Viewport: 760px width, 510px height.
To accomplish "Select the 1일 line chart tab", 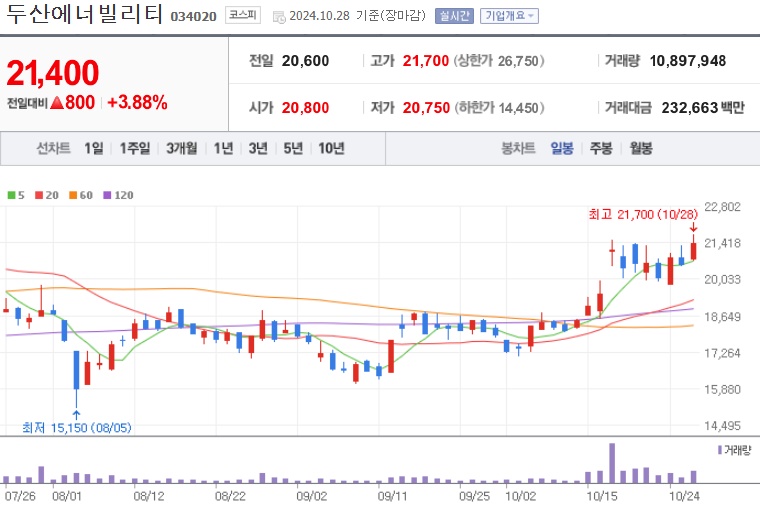I will (x=94, y=148).
